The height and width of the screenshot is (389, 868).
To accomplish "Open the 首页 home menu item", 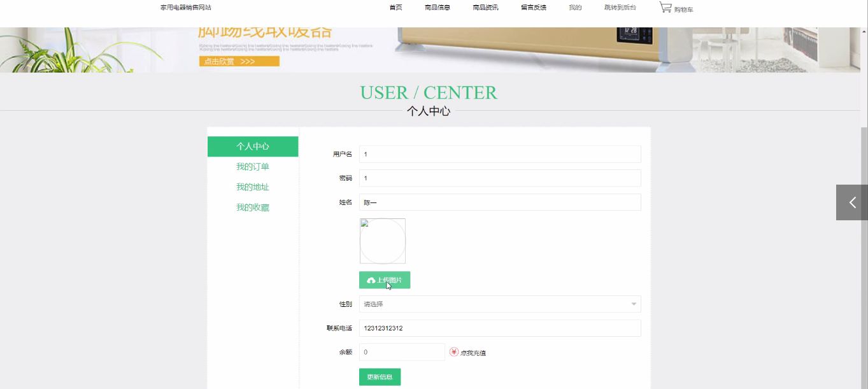I will tap(395, 8).
